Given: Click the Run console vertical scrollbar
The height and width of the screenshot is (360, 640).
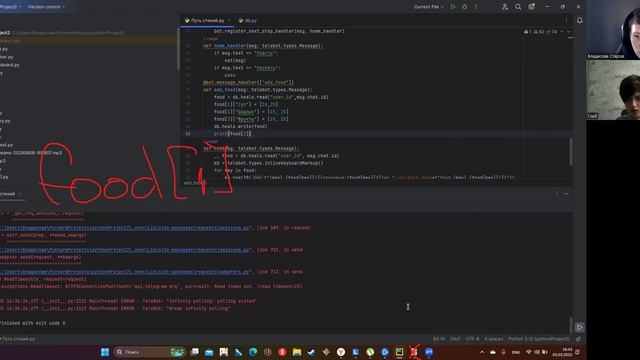Looking at the screenshot, I should [x=571, y=325].
